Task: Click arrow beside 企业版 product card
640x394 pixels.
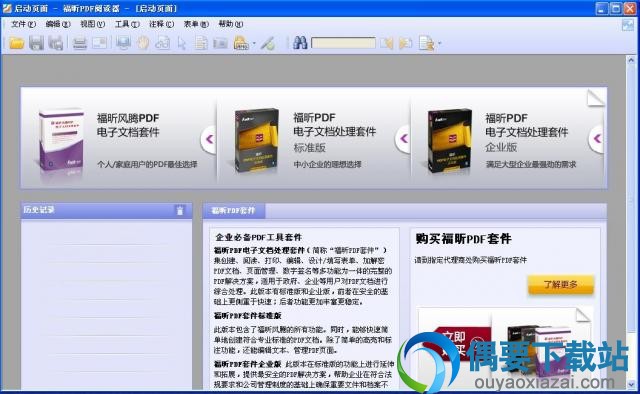Action: pyautogui.click(x=597, y=139)
